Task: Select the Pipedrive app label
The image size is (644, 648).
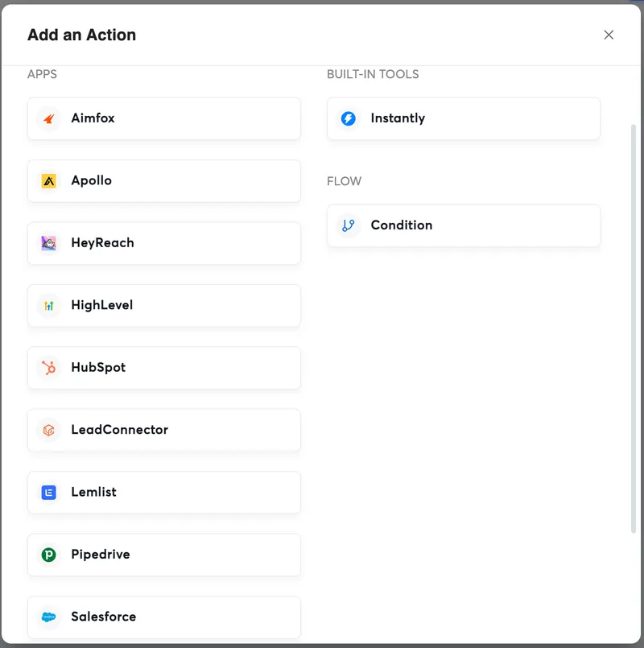Action: click(x=100, y=555)
